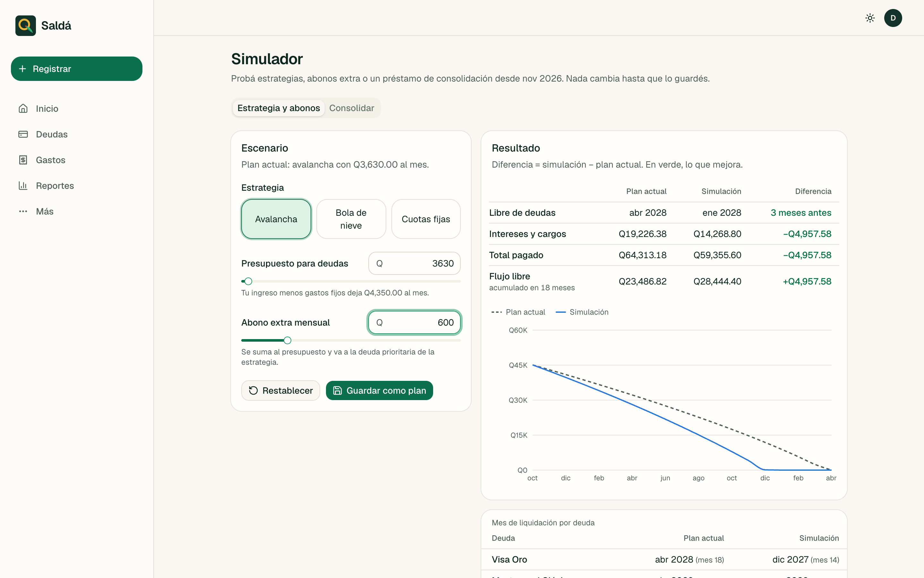The width and height of the screenshot is (924, 578).
Task: Click the save disk icon in Guardar
Action: pyautogui.click(x=338, y=390)
